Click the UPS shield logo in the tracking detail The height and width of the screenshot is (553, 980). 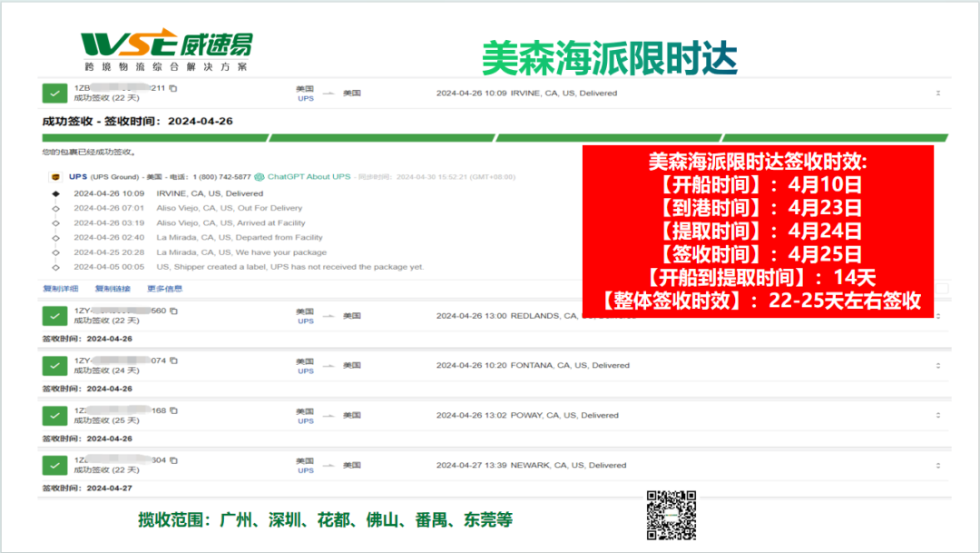[55, 177]
